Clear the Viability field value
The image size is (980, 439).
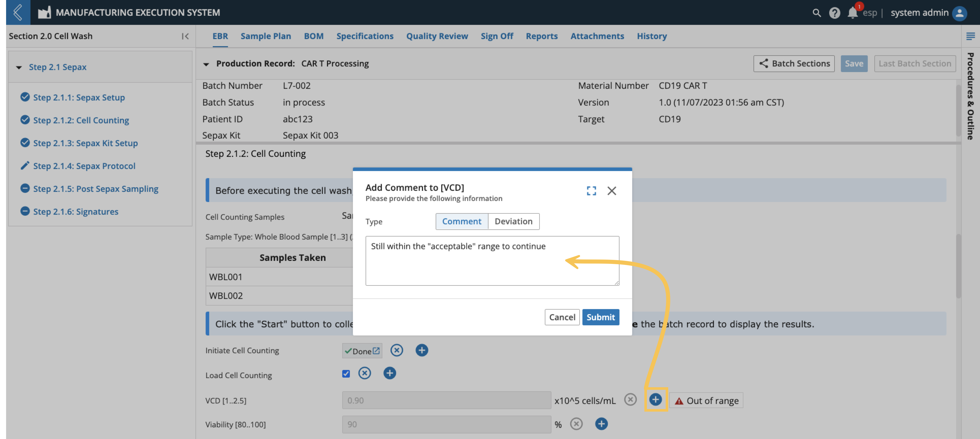click(x=576, y=424)
